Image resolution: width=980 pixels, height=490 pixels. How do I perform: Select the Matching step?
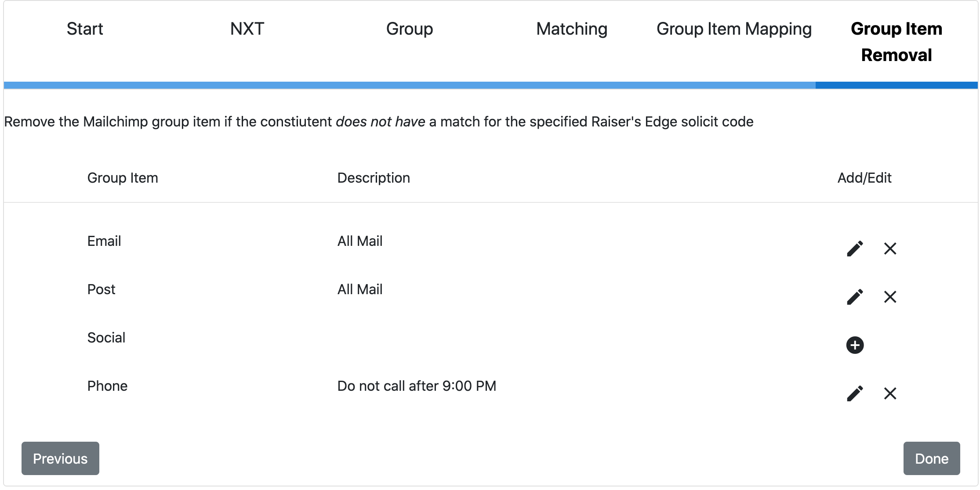point(572,29)
